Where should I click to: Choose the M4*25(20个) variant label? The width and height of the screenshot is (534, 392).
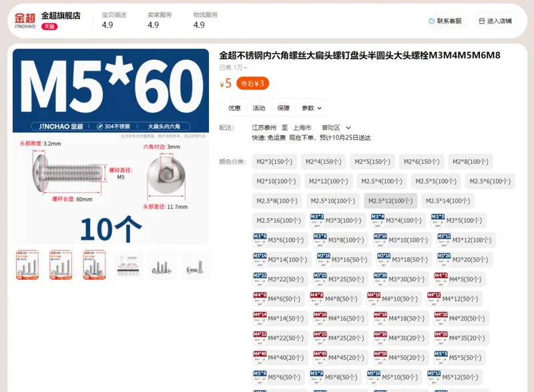click(346, 338)
